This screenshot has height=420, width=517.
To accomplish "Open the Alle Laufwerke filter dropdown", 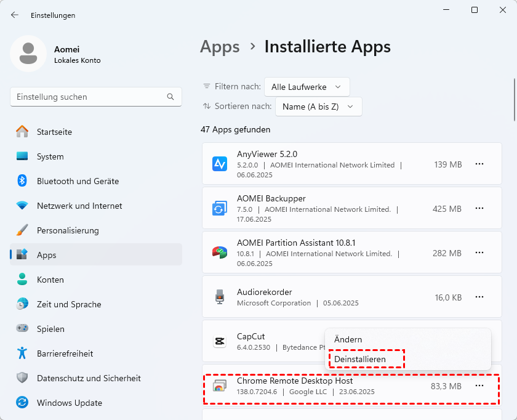I will tap(307, 87).
